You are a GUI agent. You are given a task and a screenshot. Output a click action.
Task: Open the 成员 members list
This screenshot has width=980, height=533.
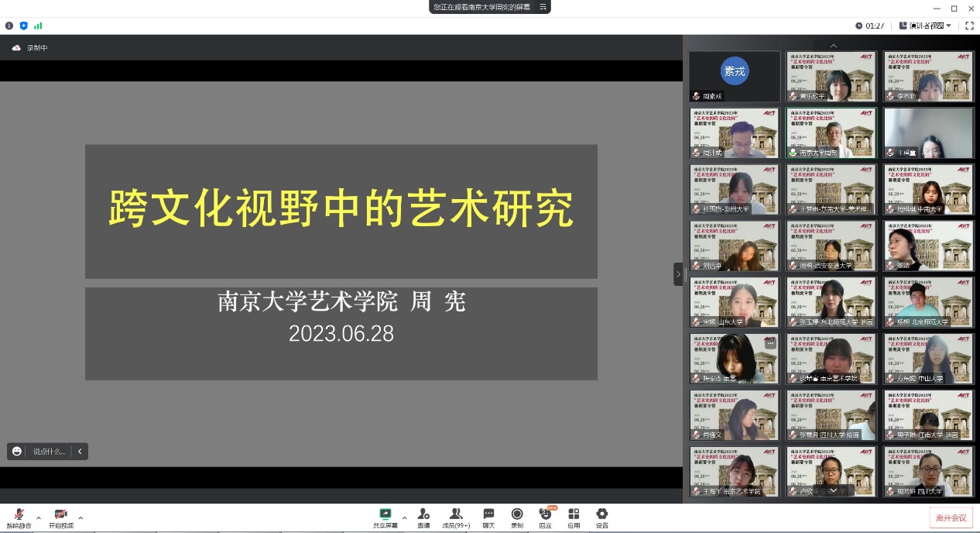pyautogui.click(x=456, y=517)
